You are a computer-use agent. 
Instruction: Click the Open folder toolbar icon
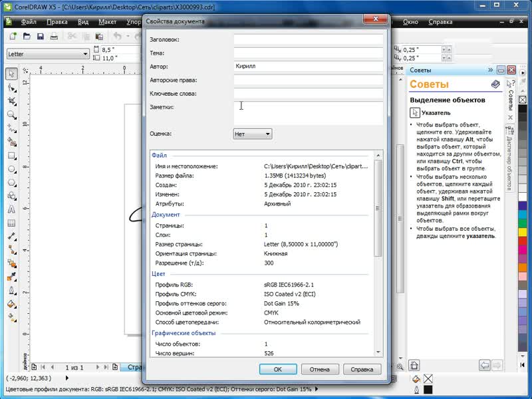tap(27, 37)
